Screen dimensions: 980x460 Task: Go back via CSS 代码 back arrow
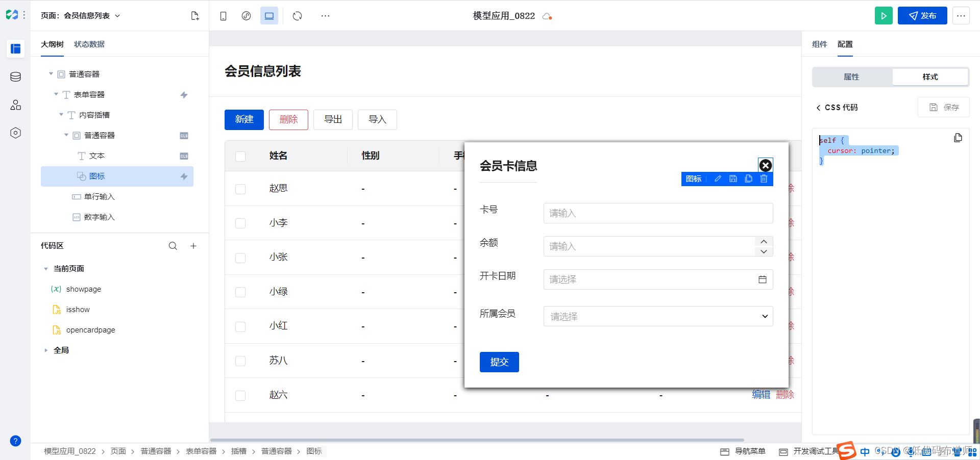(x=818, y=108)
